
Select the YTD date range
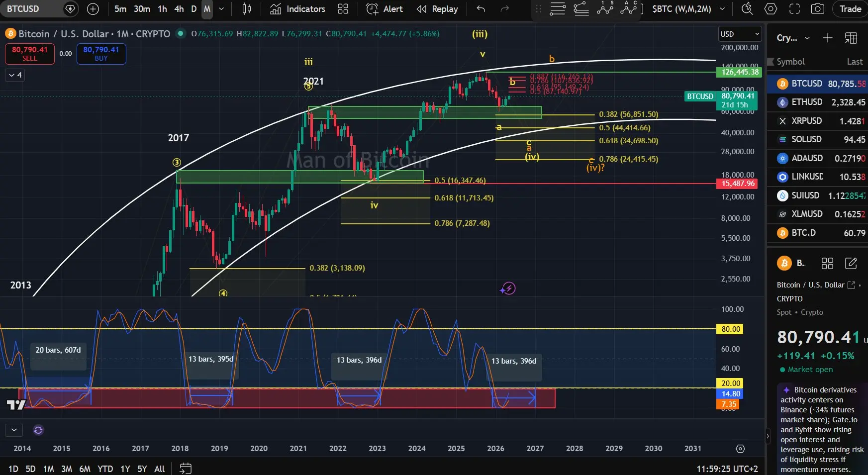coord(105,469)
